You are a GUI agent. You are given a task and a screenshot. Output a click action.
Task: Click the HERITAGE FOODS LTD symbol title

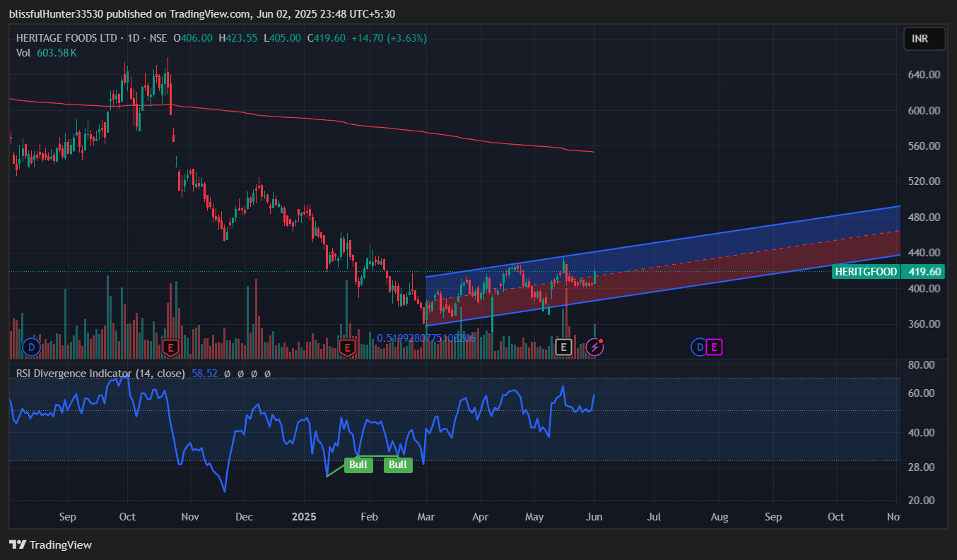click(x=68, y=38)
